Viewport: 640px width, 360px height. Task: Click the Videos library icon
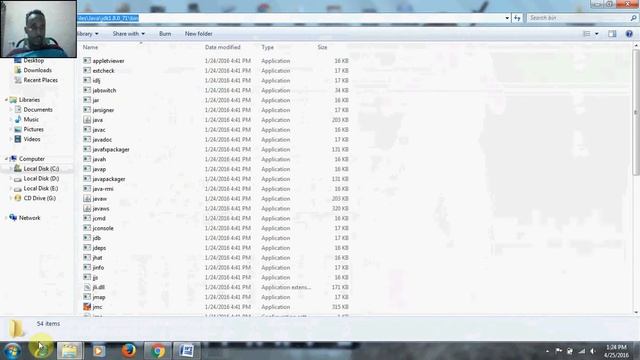tap(18, 139)
